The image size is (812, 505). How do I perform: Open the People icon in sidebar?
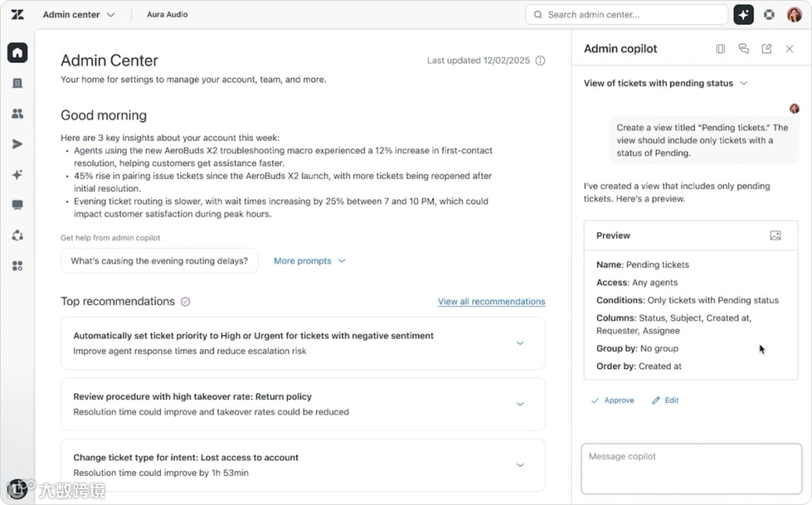[17, 113]
